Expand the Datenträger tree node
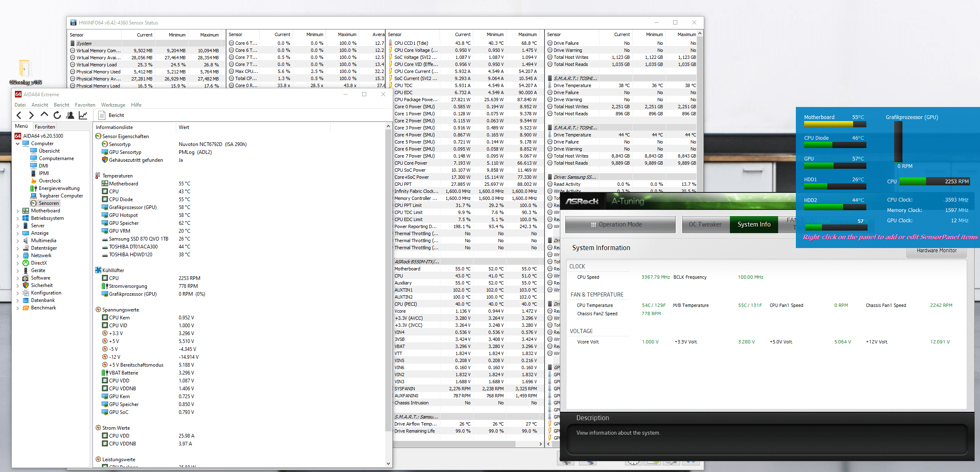Screen dimensions: 980x472 pos(18,248)
